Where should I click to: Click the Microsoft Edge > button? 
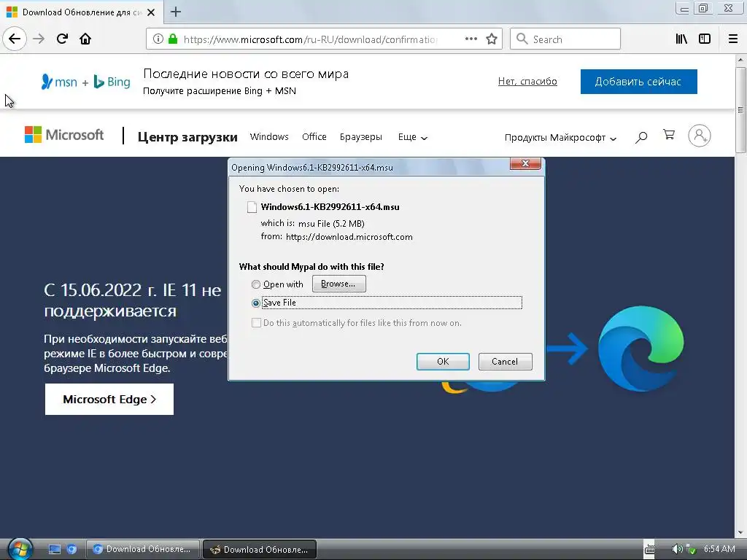point(109,399)
